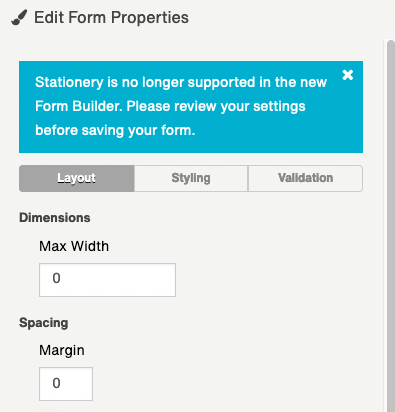Click the vertical scrollbar thumb

pos(391,227)
